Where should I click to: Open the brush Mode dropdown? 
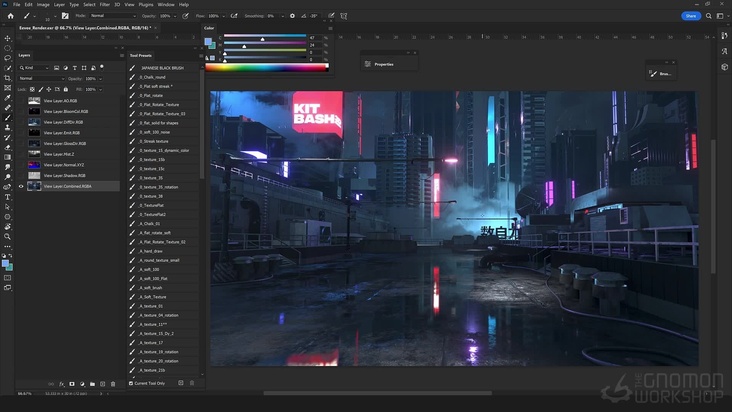point(113,16)
